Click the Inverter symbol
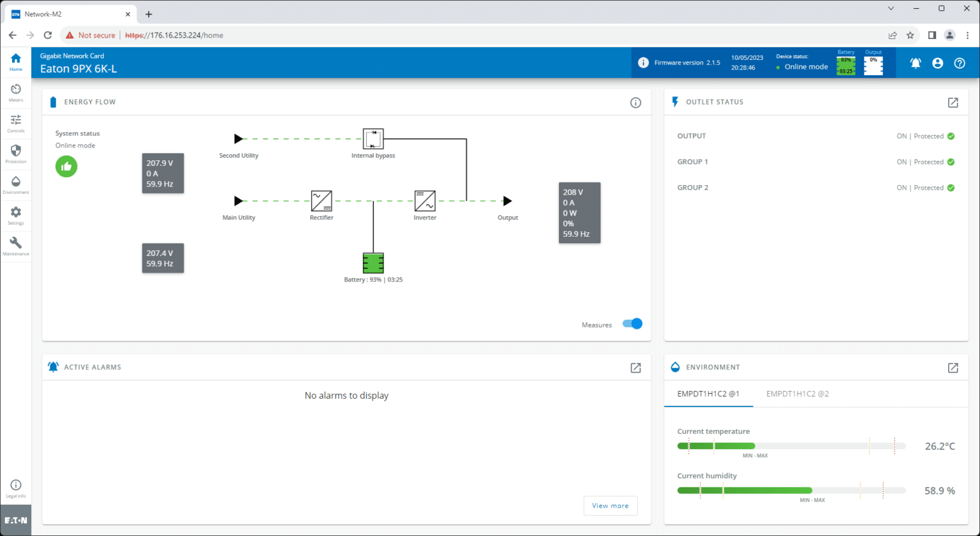The width and height of the screenshot is (980, 536). click(425, 201)
